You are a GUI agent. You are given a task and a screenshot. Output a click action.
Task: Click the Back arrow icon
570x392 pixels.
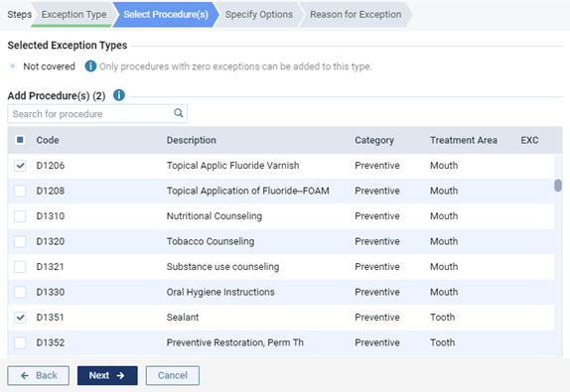click(25, 375)
